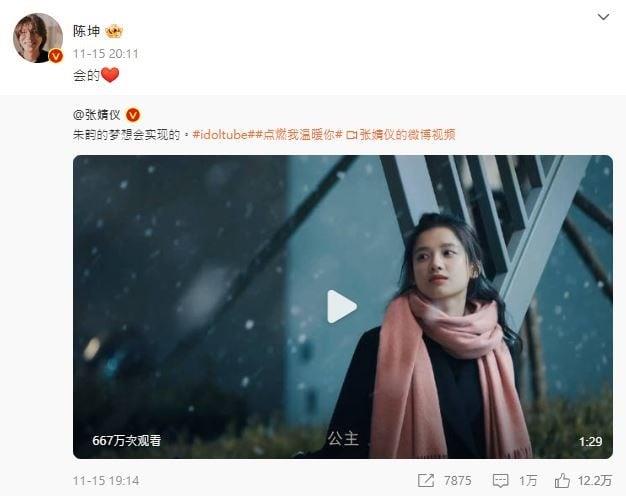Click verified badge next to 张婧仪
This screenshot has width=626, height=496.
click(133, 115)
